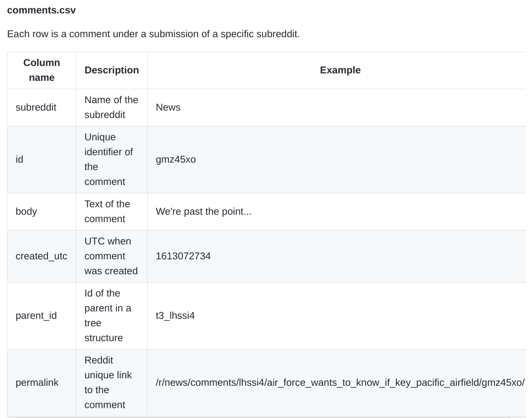Select the 't3_lhssi4' example value

tap(175, 316)
